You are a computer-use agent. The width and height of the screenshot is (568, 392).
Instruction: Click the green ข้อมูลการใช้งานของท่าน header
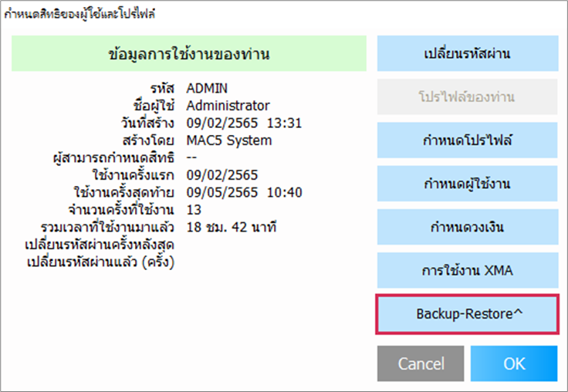pos(189,53)
